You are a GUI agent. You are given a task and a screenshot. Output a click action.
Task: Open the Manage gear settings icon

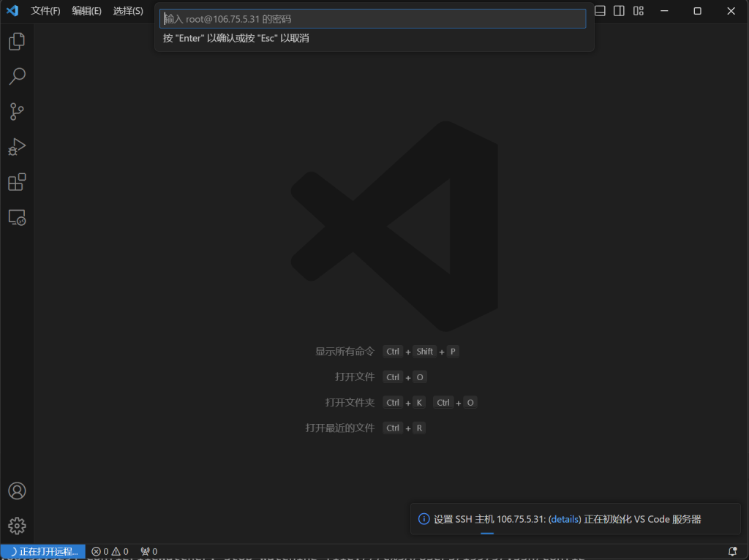17,526
